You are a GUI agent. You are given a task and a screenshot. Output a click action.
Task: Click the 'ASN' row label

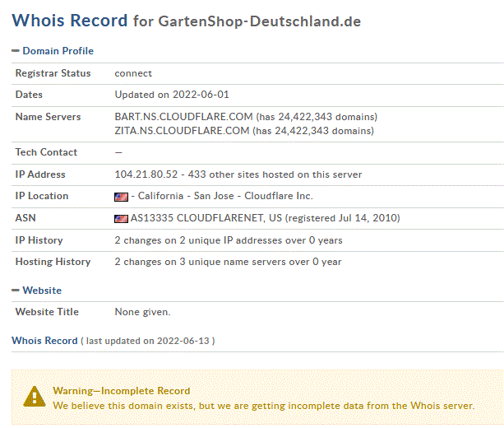click(x=25, y=218)
